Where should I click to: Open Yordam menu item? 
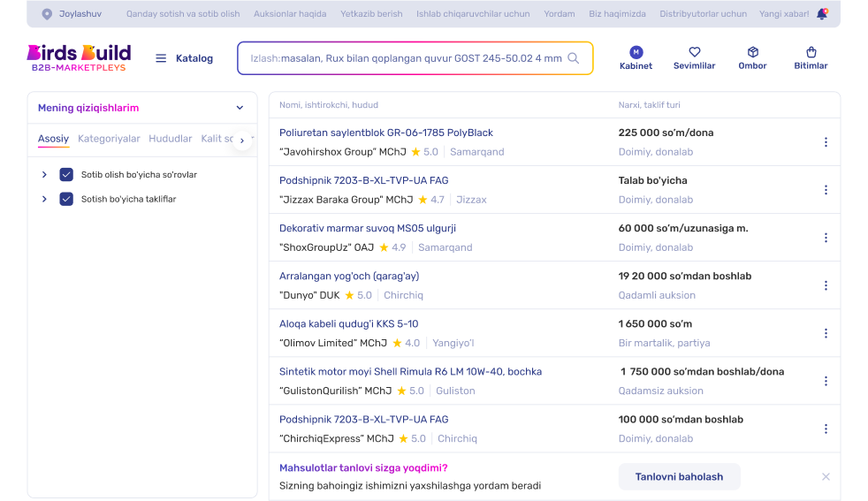(560, 14)
